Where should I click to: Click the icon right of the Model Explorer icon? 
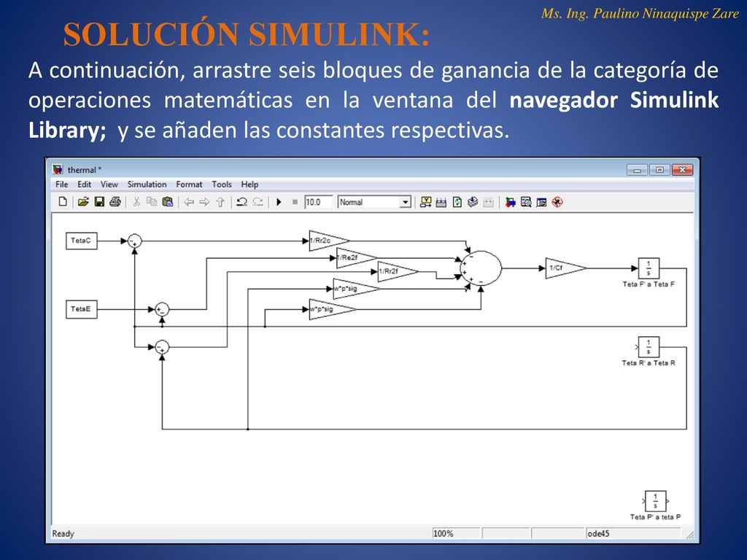point(542,202)
